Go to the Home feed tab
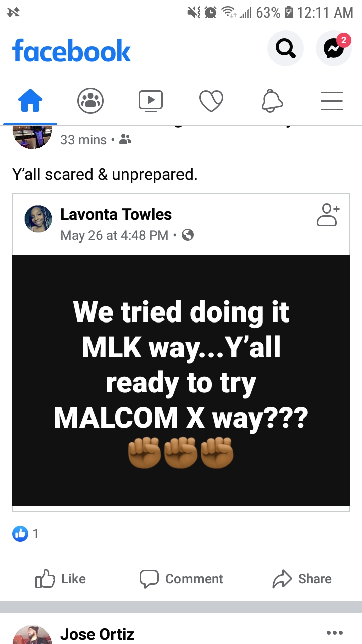The image size is (362, 644). pyautogui.click(x=30, y=101)
